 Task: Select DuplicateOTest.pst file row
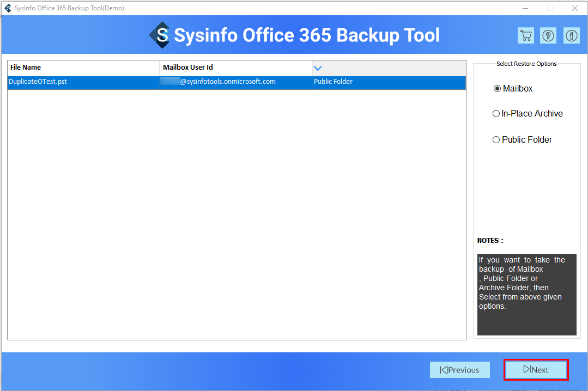pyautogui.click(x=237, y=82)
